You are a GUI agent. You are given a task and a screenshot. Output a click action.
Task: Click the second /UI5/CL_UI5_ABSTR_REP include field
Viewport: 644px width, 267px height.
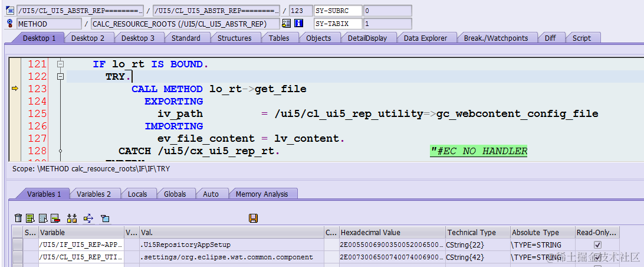tap(216, 11)
